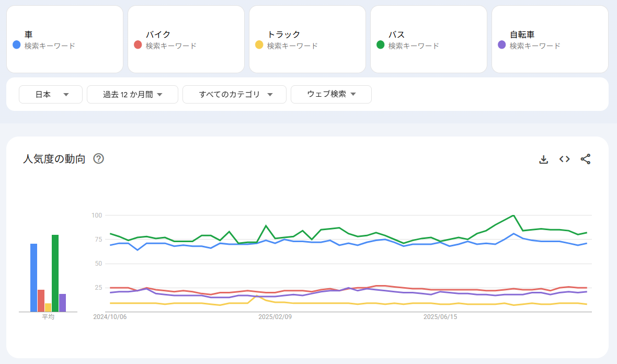Click the 自転車 keyword card
The width and height of the screenshot is (617, 364).
pyautogui.click(x=550, y=39)
